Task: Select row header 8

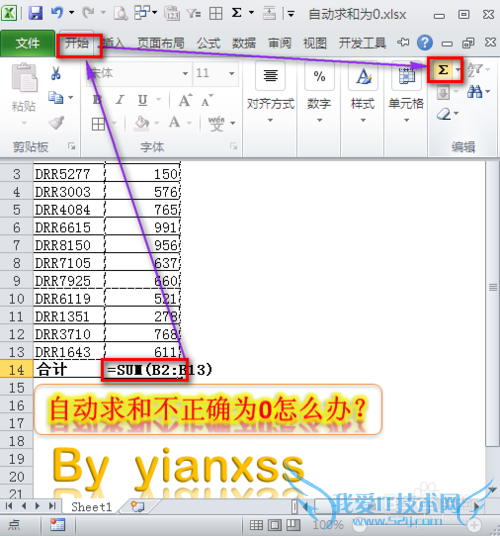Action: 16,263
